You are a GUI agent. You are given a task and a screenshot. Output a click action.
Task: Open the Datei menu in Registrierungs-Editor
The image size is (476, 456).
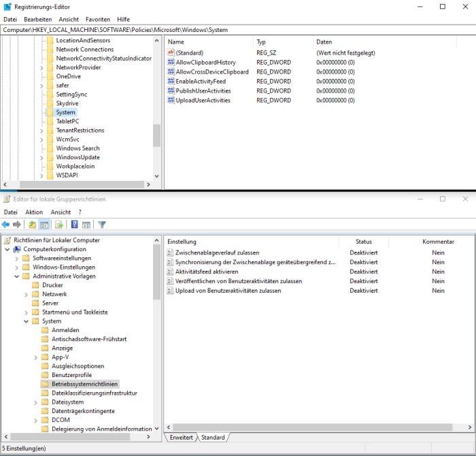point(10,20)
